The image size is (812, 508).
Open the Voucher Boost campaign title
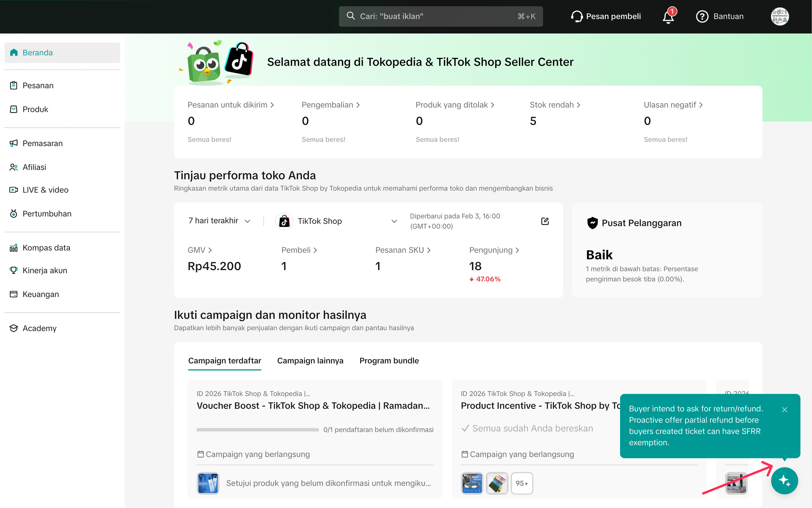pos(313,406)
